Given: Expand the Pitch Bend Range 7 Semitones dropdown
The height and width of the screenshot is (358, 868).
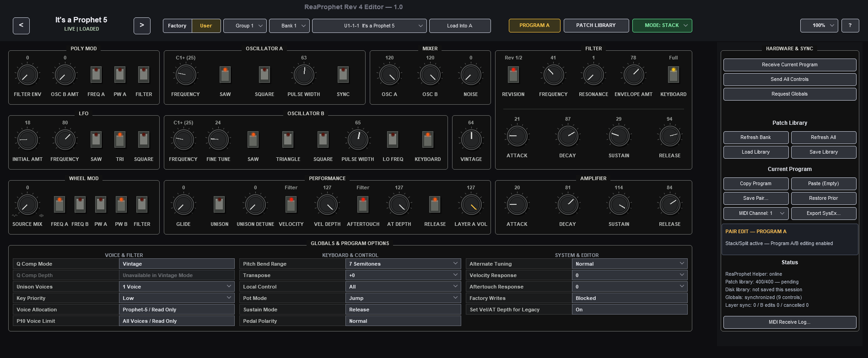Looking at the screenshot, I should 403,264.
